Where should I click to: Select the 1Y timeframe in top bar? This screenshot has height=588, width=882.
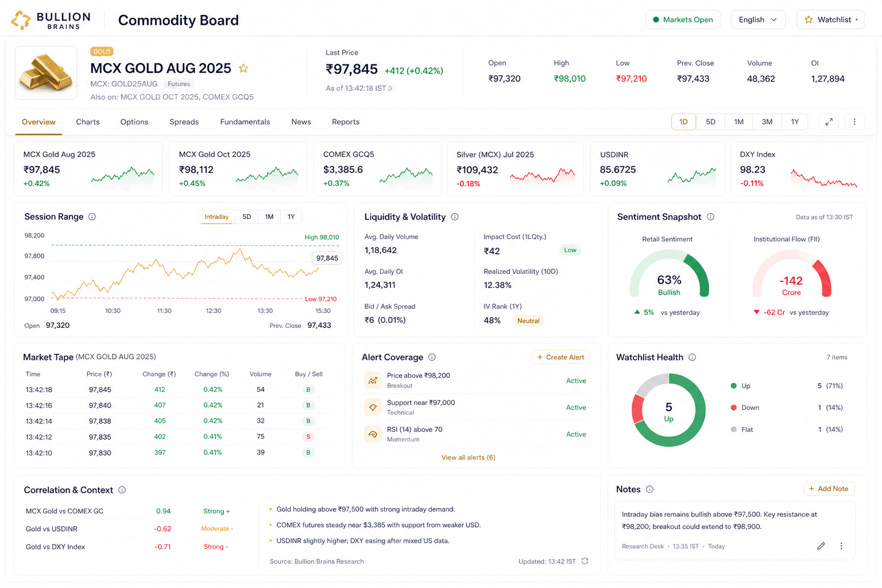795,122
